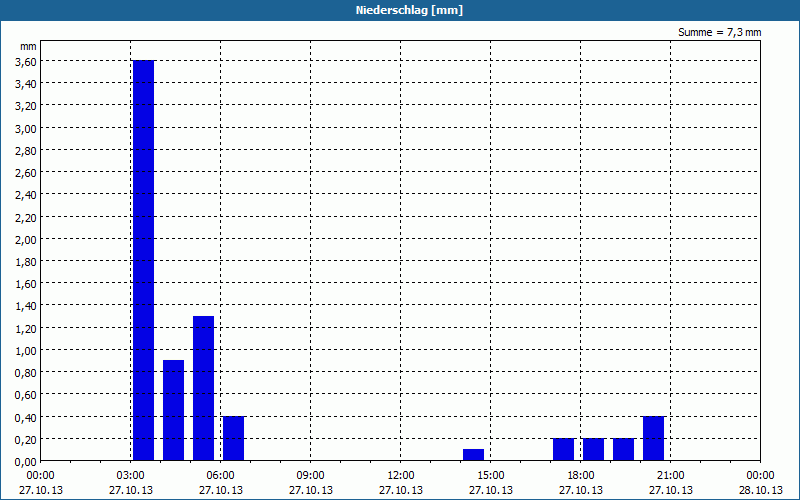Screen dimensions: 800x500
Task: Select the 2,00 y-axis label
Action: coord(26,239)
